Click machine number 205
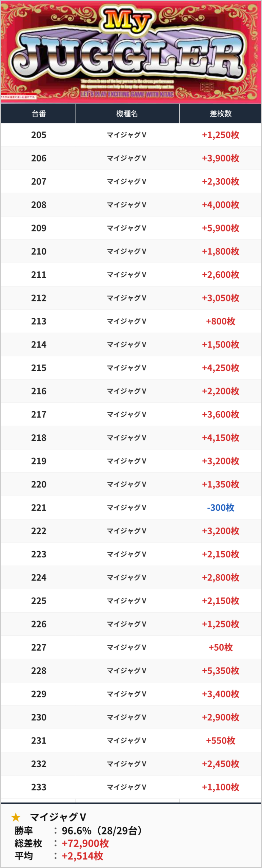This screenshot has height=868, width=262. (39, 135)
